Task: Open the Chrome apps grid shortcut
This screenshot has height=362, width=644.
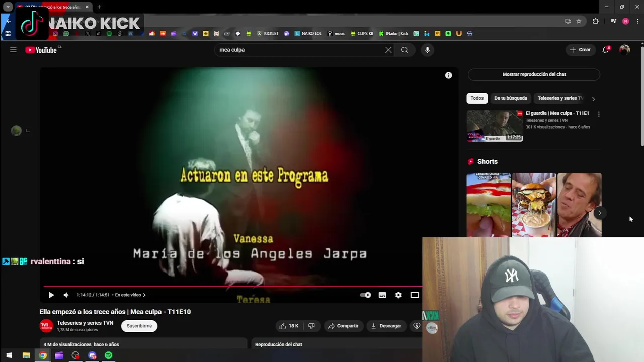Action: [x=8, y=34]
